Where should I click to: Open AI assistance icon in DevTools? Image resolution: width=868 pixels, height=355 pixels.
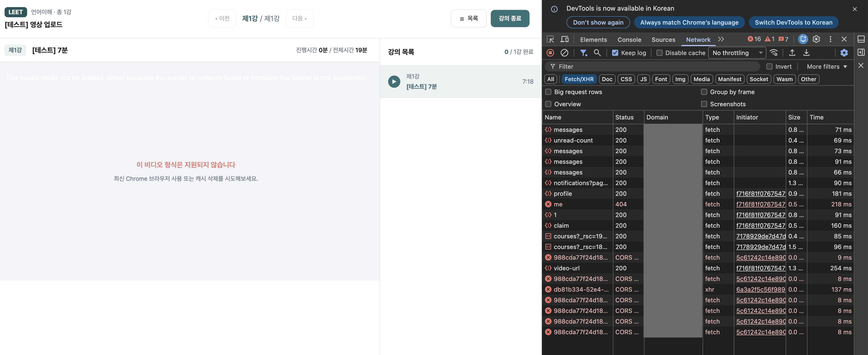tap(803, 39)
